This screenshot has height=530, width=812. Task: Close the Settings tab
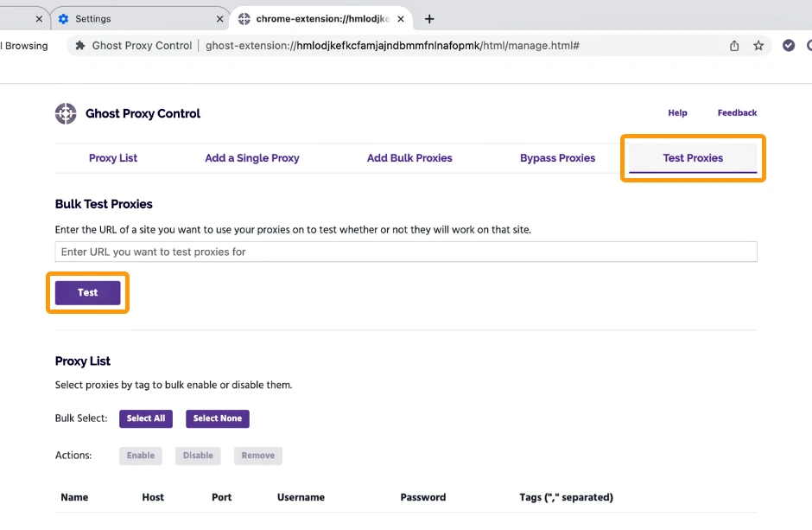pos(219,19)
